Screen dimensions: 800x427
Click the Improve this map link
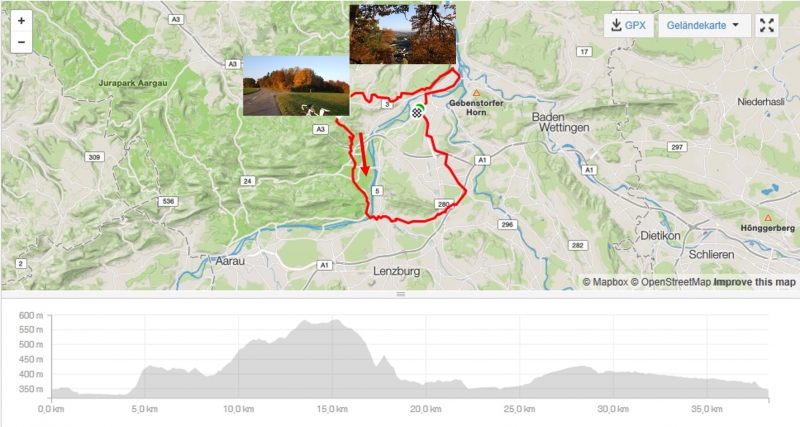coord(754,282)
